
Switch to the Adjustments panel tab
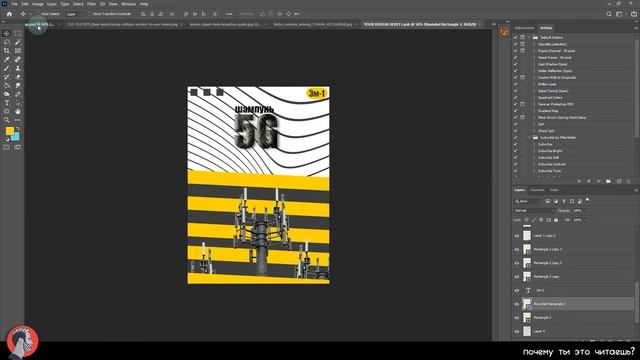(524, 28)
